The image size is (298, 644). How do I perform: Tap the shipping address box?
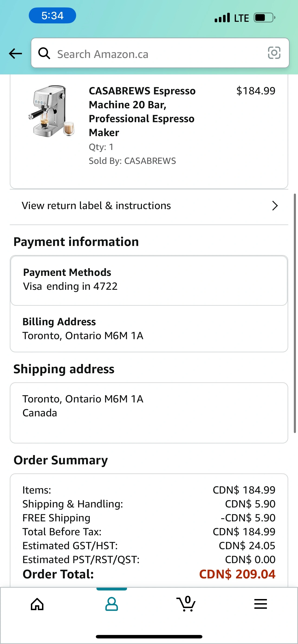tap(149, 412)
